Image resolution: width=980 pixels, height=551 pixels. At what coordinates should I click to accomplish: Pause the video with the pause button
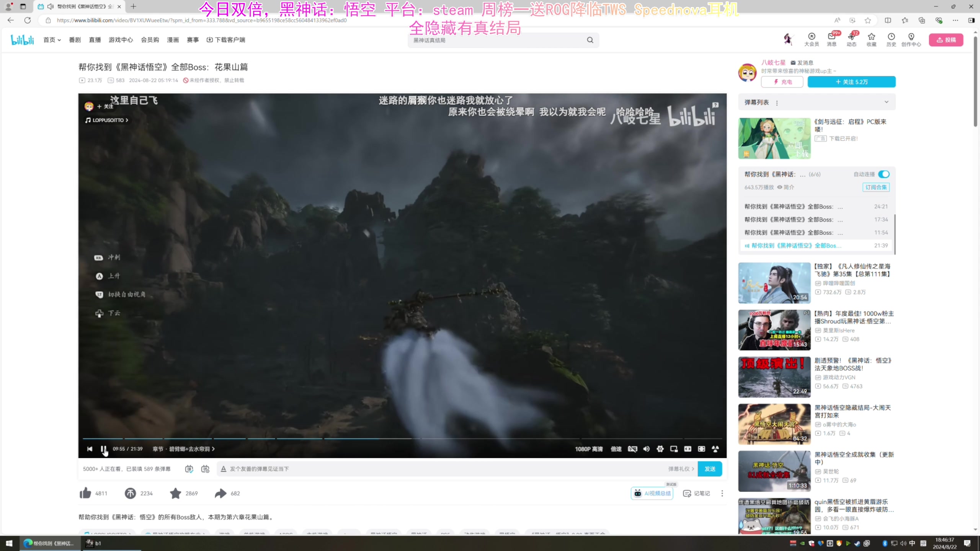(x=103, y=449)
